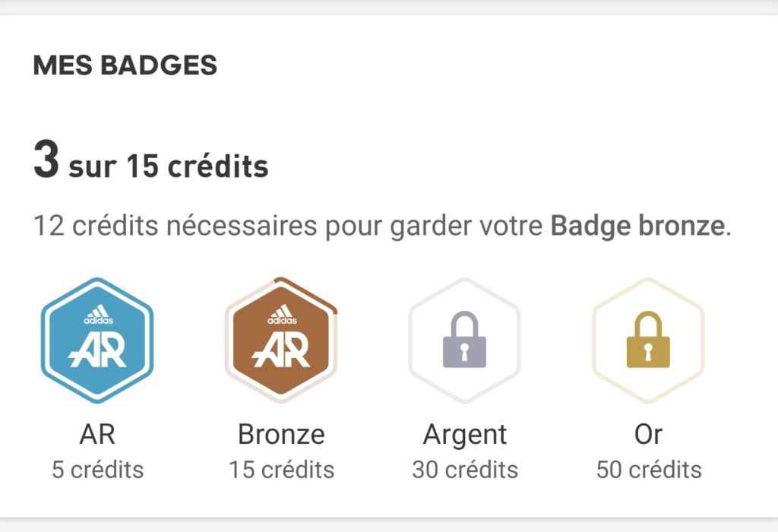778x532 pixels.
Task: Select the "Or" badge label
Action: click(x=648, y=435)
